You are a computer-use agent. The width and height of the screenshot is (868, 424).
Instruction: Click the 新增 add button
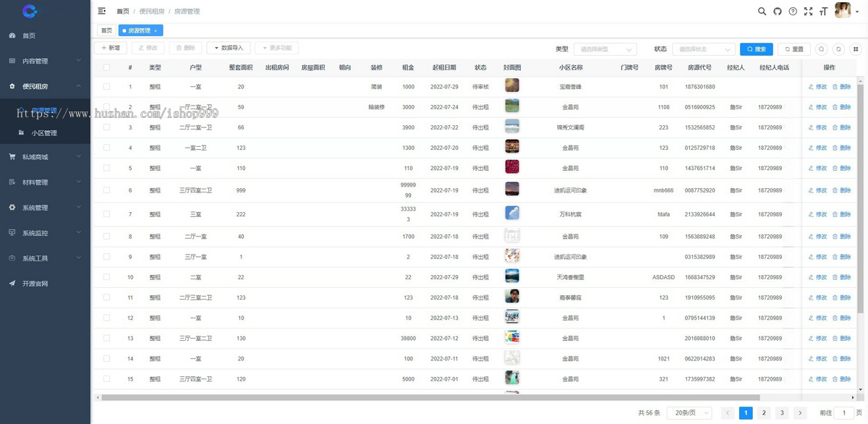111,48
